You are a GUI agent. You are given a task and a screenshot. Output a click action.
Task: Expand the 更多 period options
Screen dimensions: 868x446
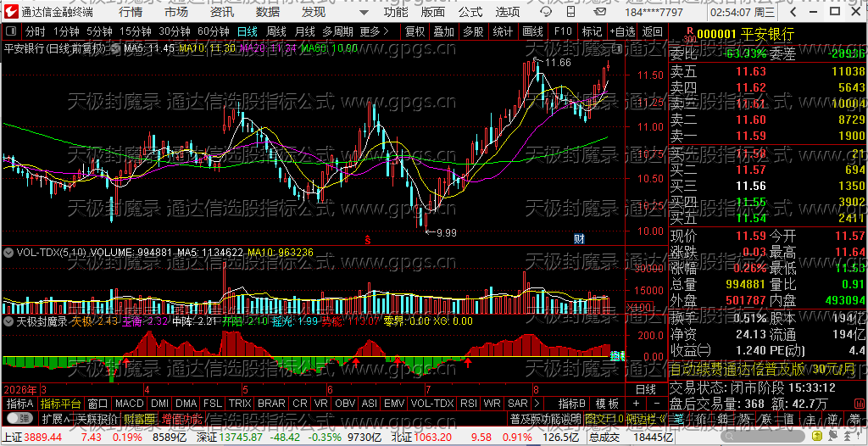tap(374, 31)
